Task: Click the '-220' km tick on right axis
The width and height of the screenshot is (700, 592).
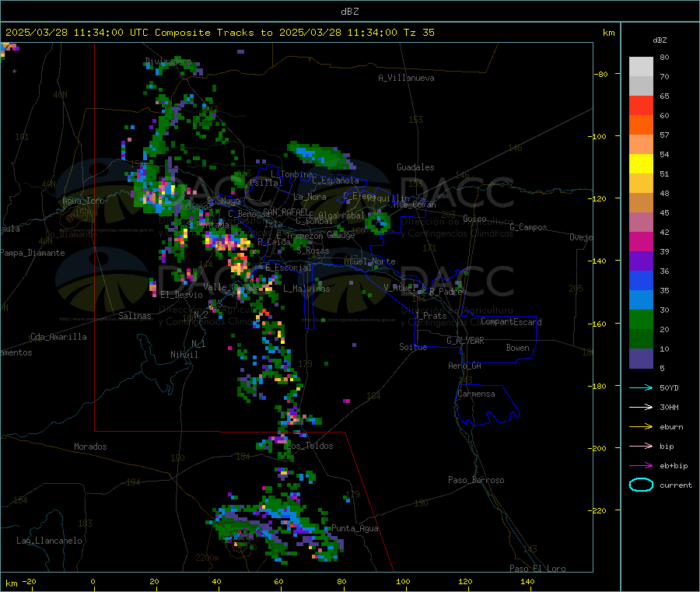Action: tap(599, 511)
